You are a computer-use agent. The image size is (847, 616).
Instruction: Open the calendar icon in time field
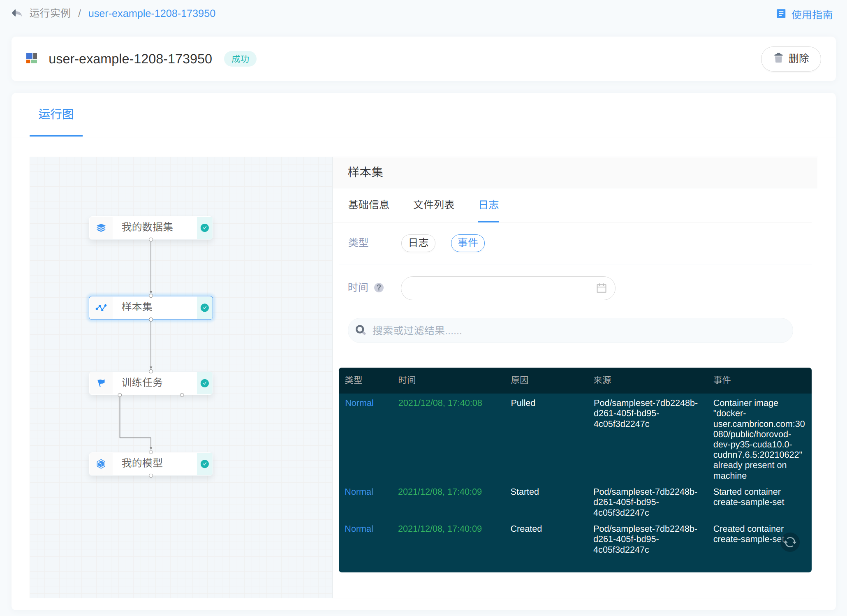601,288
